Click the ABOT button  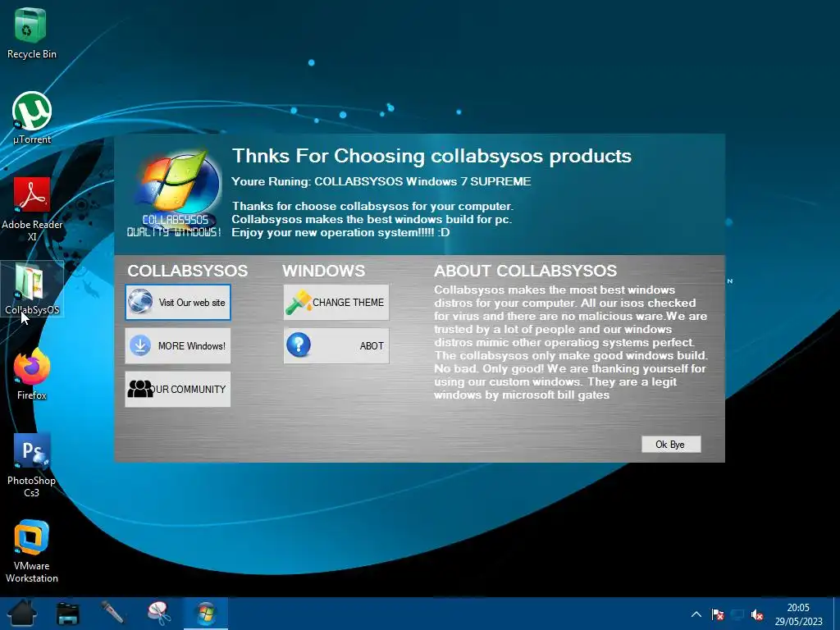336,345
